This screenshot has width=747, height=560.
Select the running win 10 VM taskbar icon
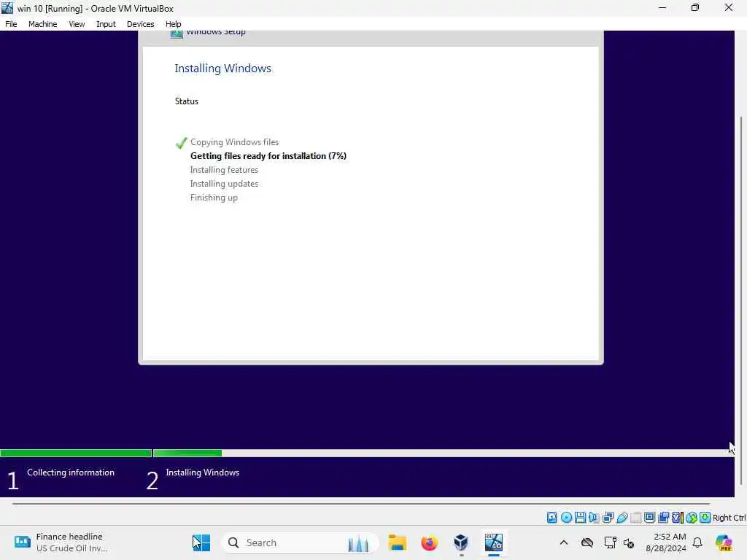tap(494, 542)
